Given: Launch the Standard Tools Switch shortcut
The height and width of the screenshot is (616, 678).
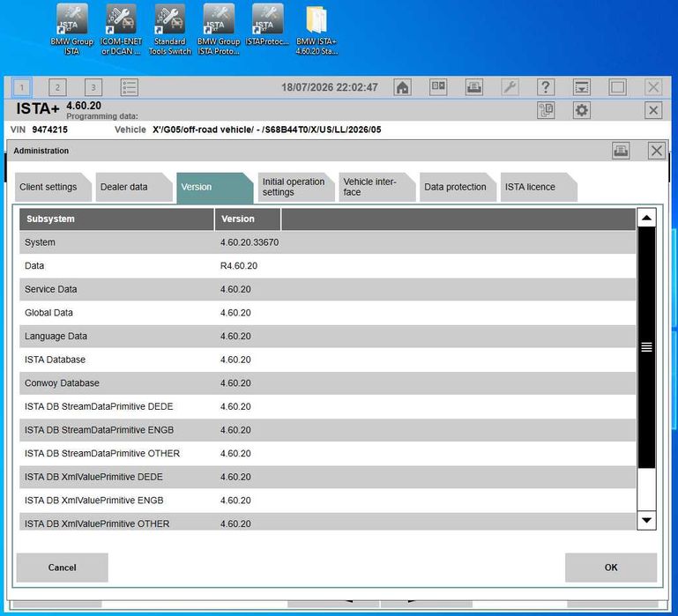Looking at the screenshot, I should [170, 30].
